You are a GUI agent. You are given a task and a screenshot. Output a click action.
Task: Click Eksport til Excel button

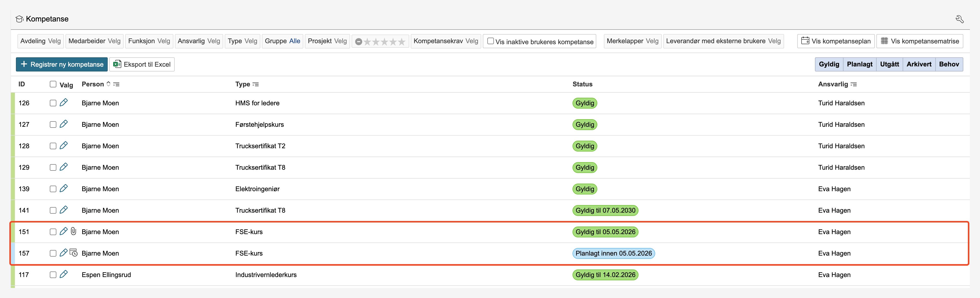[142, 64]
